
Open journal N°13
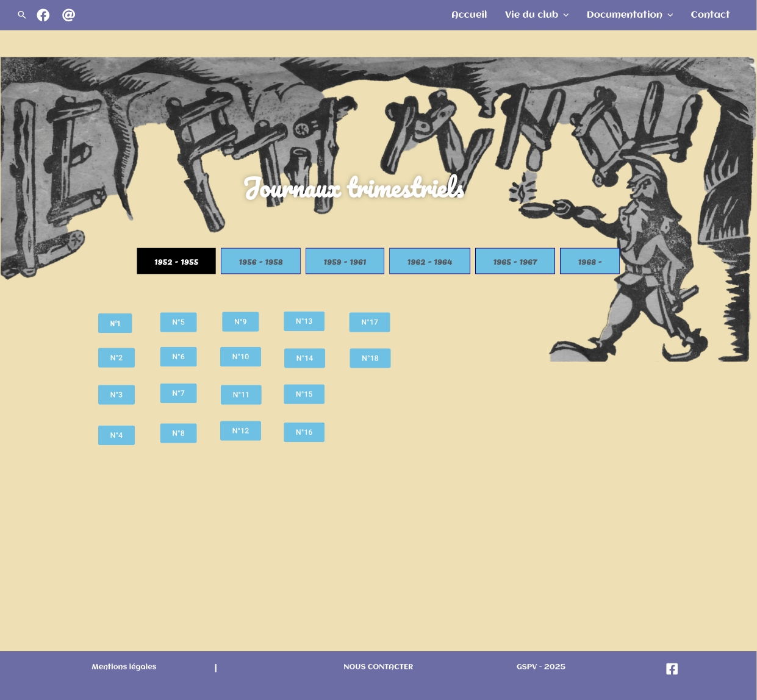click(x=304, y=321)
